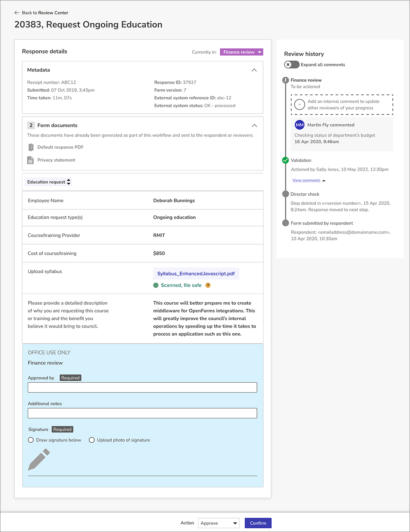
Task: Open Default response PDF link
Action: point(61,147)
